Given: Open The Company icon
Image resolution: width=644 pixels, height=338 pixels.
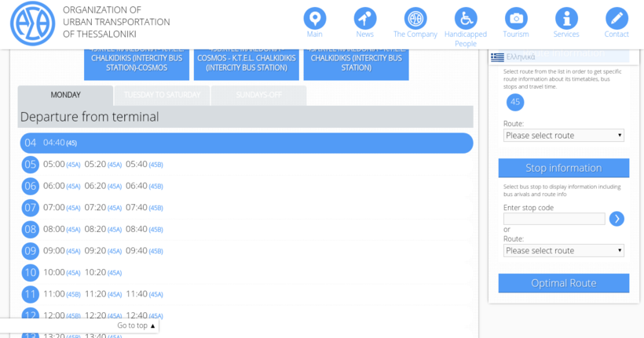Looking at the screenshot, I should pyautogui.click(x=415, y=18).
